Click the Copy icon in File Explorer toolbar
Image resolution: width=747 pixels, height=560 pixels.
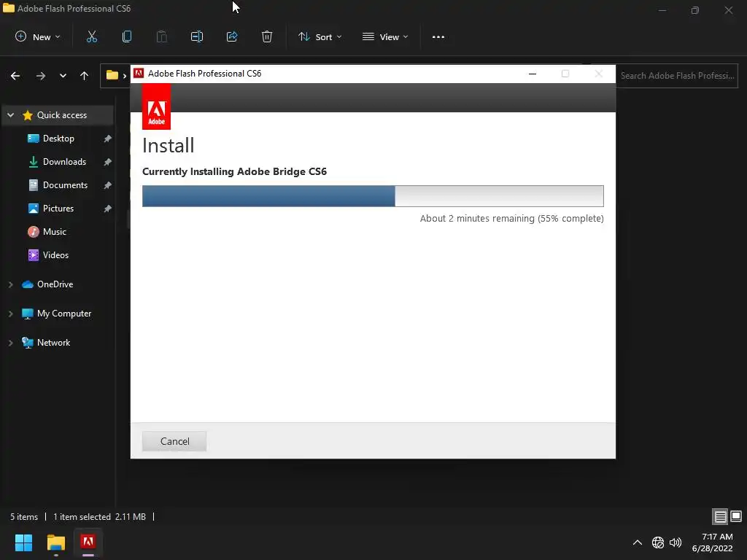point(127,36)
